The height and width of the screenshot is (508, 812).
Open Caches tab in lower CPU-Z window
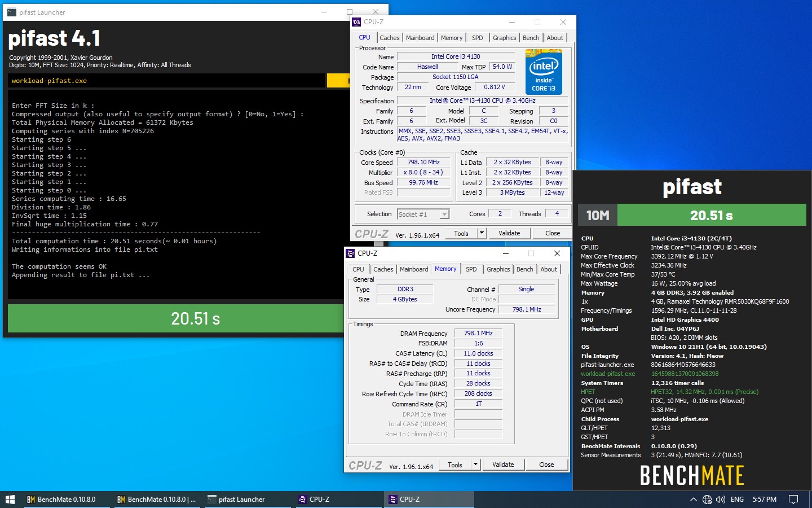(383, 269)
